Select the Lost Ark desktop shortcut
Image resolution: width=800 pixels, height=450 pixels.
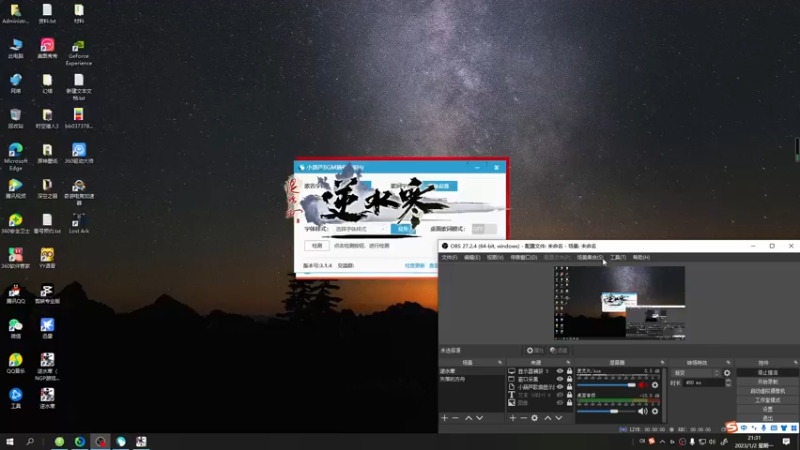[x=79, y=223]
